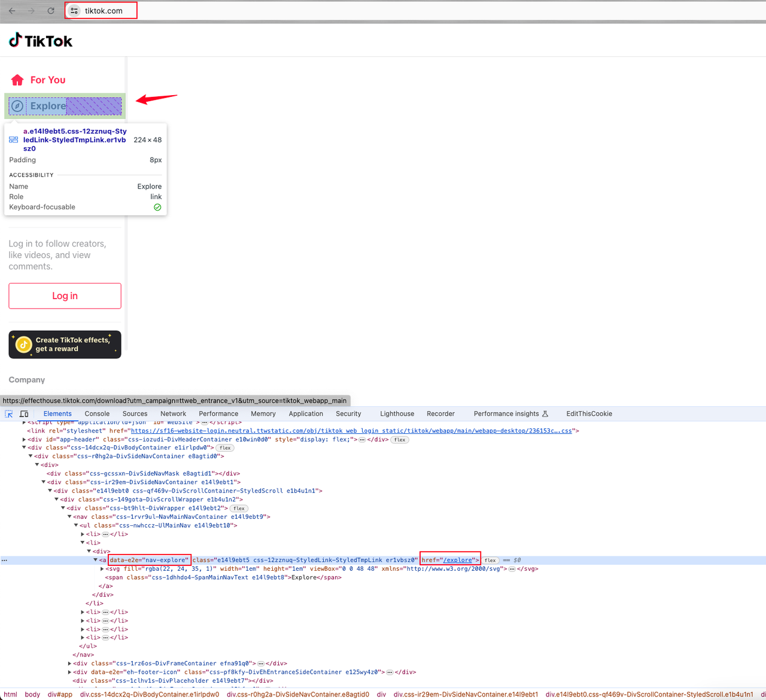Click the Explore compass icon
766x700 pixels.
[18, 106]
